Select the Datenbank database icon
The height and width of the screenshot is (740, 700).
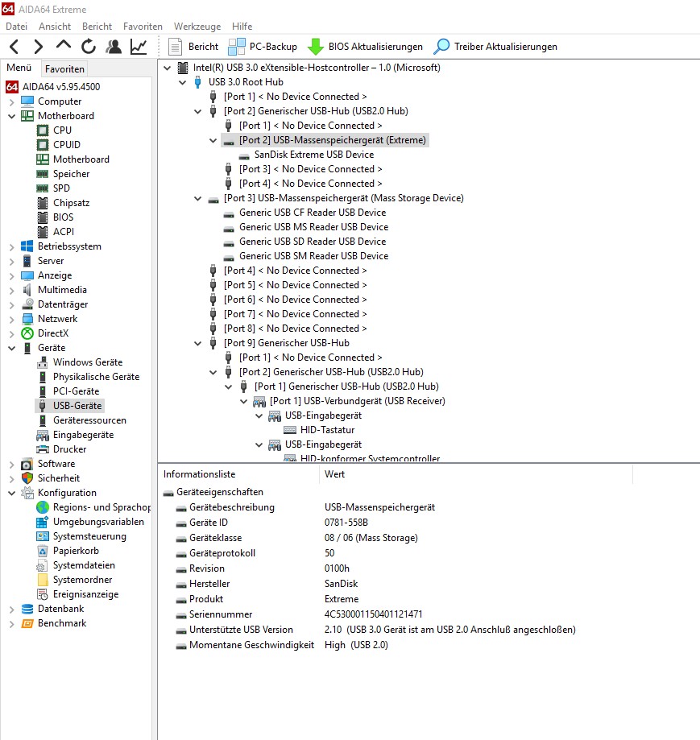27,609
